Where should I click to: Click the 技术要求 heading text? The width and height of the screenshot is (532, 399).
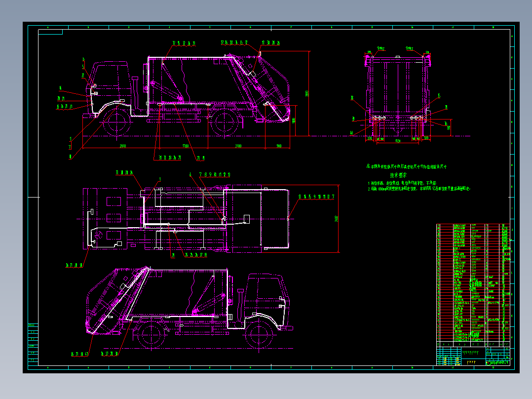pyautogui.click(x=398, y=175)
